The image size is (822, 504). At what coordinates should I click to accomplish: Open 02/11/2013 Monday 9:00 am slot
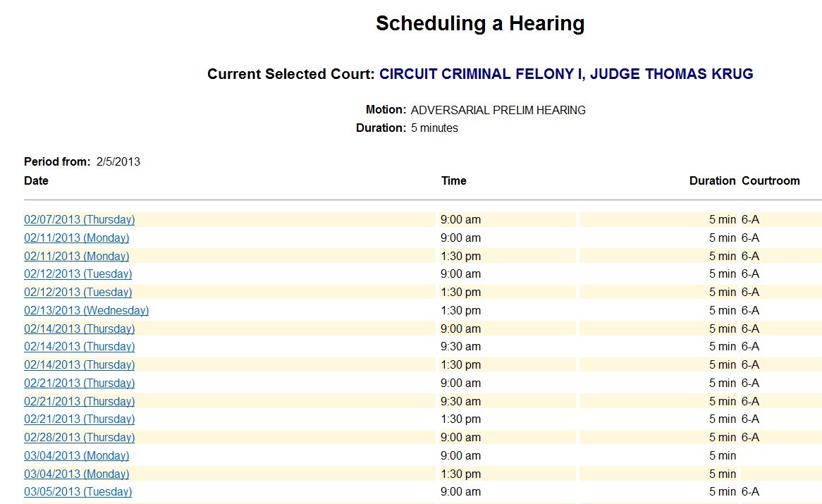tap(76, 238)
